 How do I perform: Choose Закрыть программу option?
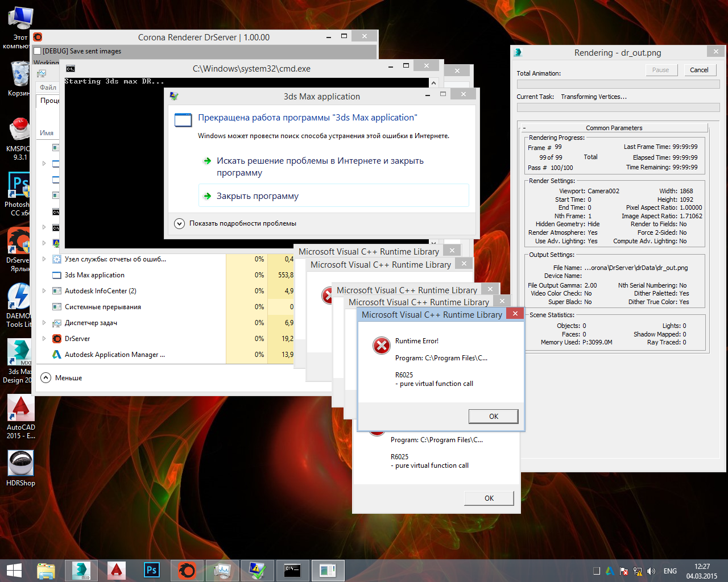tap(334, 196)
